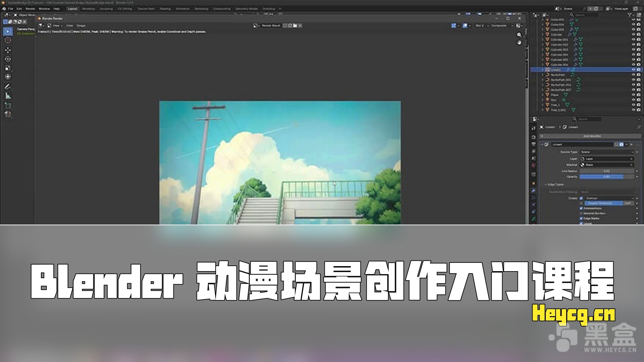Open the Output properties tab icon
This screenshot has width=644, height=362.
coord(534,144)
